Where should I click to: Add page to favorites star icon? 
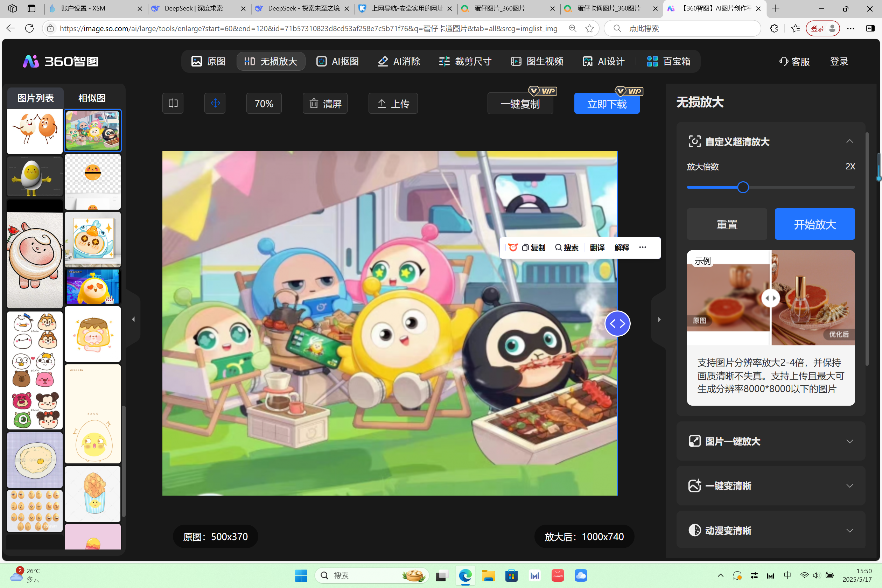pyautogui.click(x=589, y=28)
